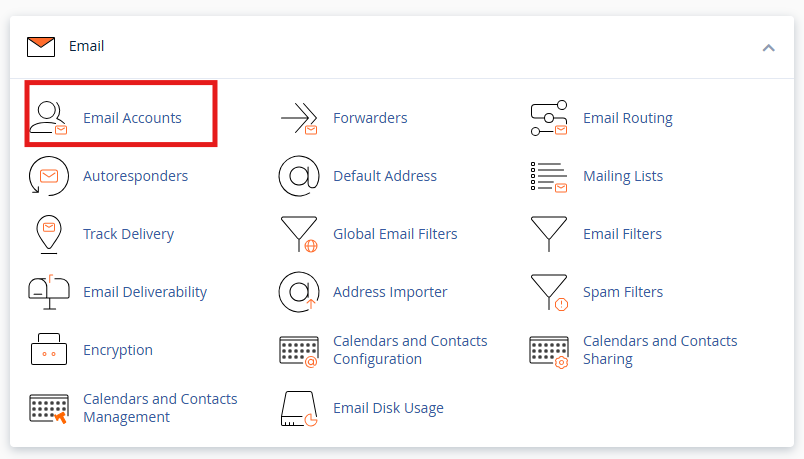Click the Email envelope header icon
804x459 pixels.
(40, 46)
